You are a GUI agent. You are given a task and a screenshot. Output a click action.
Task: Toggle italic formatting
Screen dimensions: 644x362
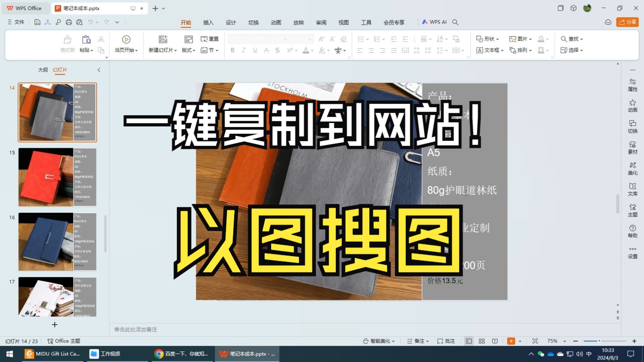point(243,50)
